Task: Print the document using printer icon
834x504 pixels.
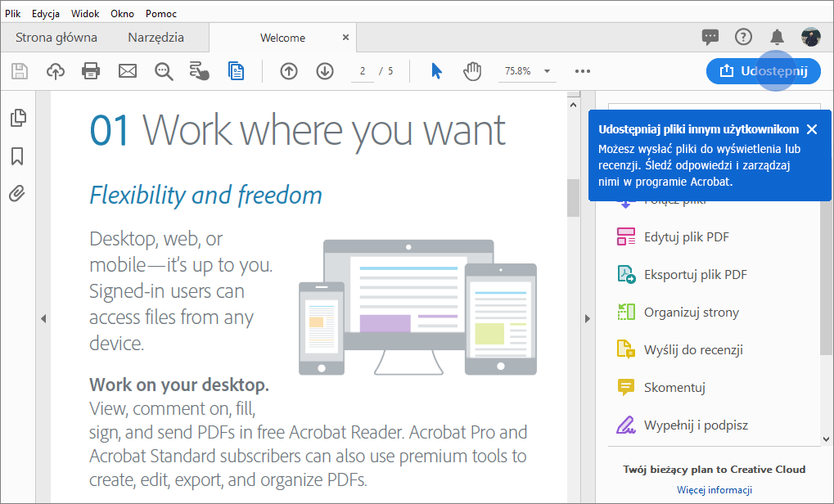Action: coord(91,71)
